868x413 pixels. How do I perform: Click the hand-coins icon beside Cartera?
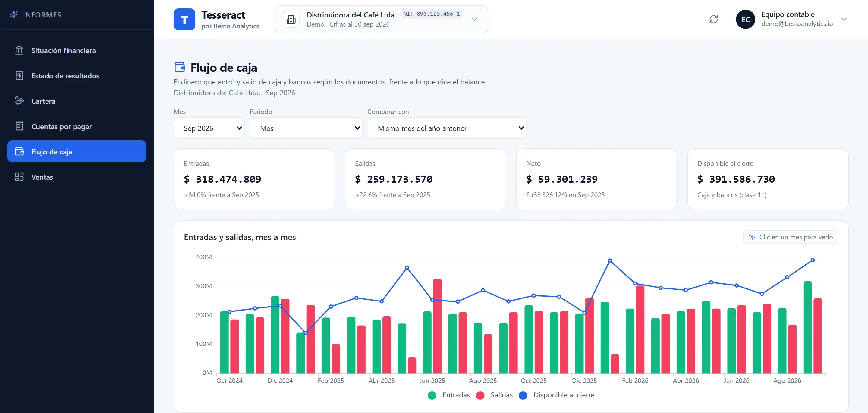coord(19,101)
